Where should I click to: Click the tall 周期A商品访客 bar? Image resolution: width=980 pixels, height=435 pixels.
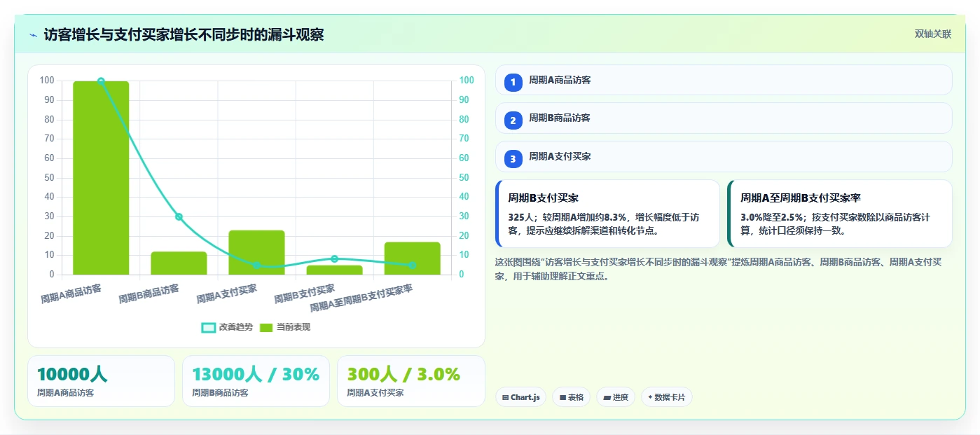click(x=101, y=178)
